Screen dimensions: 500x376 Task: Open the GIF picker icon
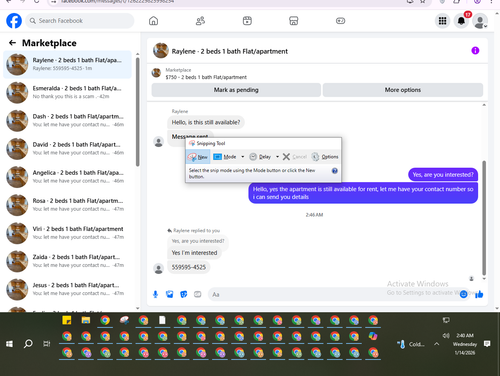(198, 294)
